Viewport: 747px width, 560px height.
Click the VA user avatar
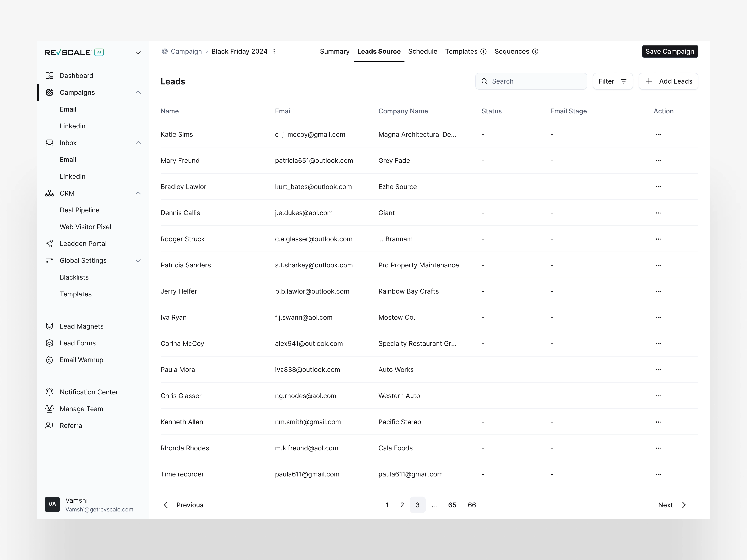(x=52, y=505)
